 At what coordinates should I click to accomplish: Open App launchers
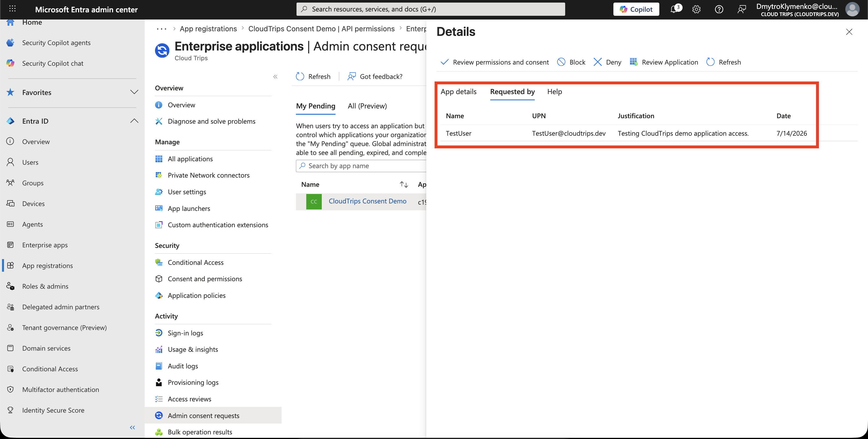click(x=189, y=208)
